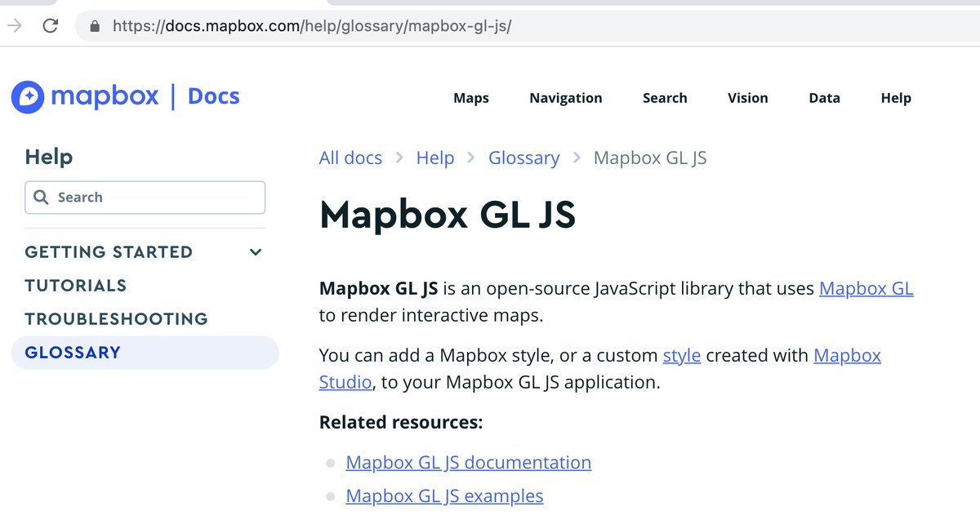Open Tutorials in the sidebar
The height and width of the screenshot is (520, 980).
76,286
